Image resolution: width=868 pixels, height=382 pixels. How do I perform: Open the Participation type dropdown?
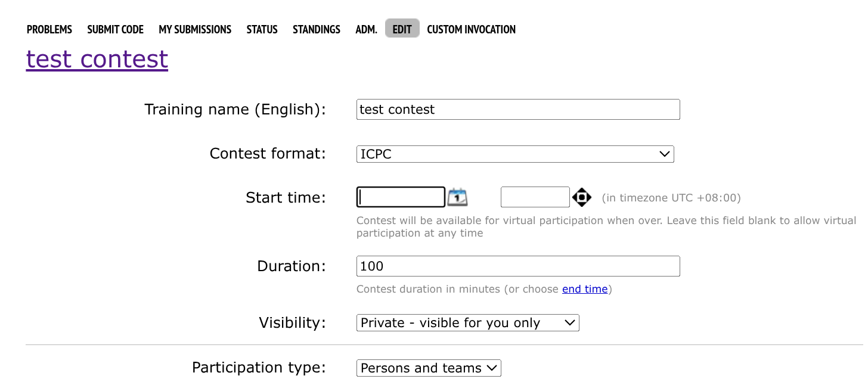(428, 368)
